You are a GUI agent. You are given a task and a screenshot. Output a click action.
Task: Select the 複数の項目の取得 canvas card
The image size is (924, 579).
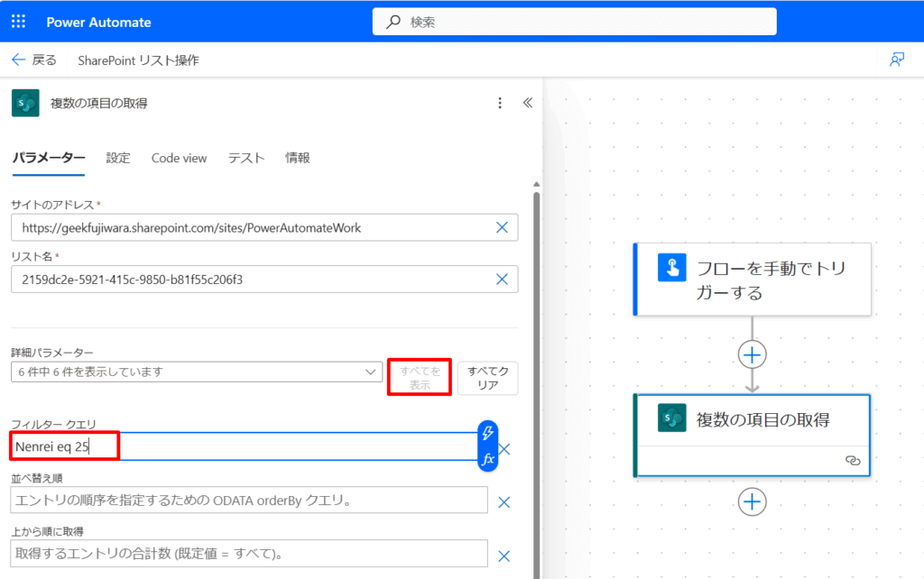pos(753,436)
